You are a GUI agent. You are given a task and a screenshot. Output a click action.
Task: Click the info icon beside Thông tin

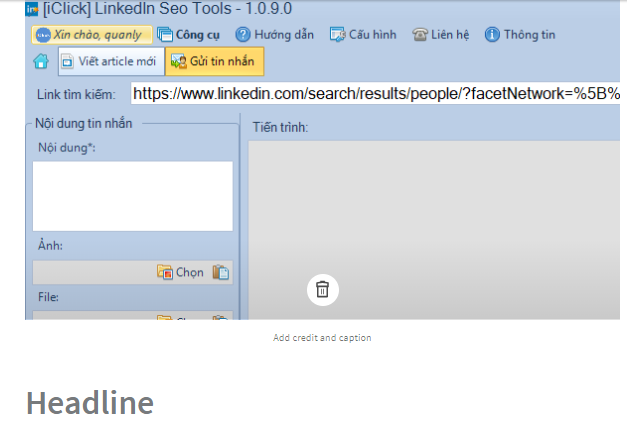point(492,35)
